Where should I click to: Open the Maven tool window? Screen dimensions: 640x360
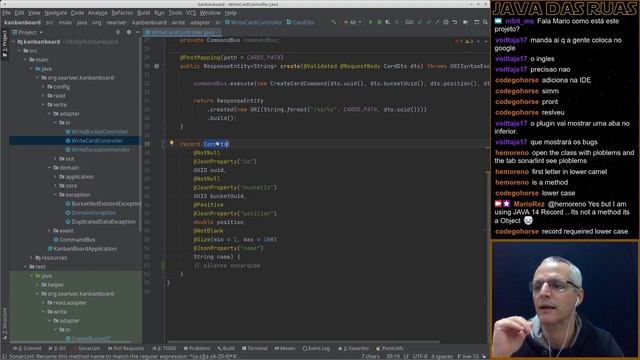pyautogui.click(x=285, y=348)
